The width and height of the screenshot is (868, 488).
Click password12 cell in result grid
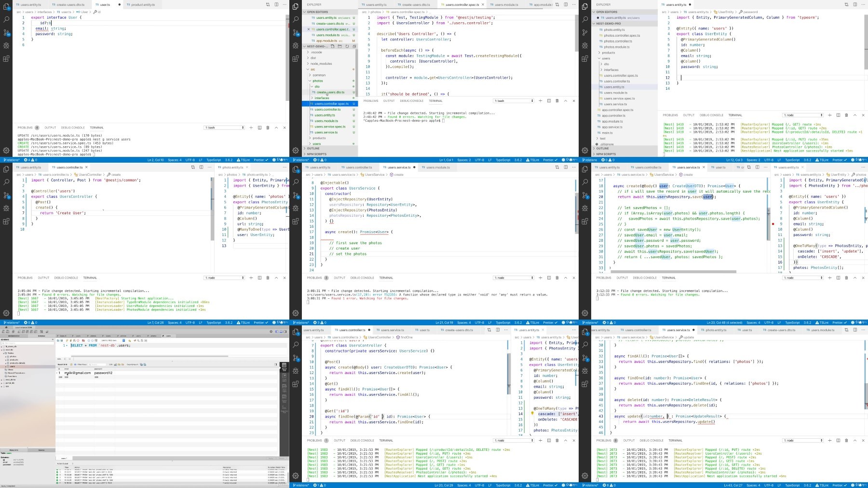(x=103, y=373)
